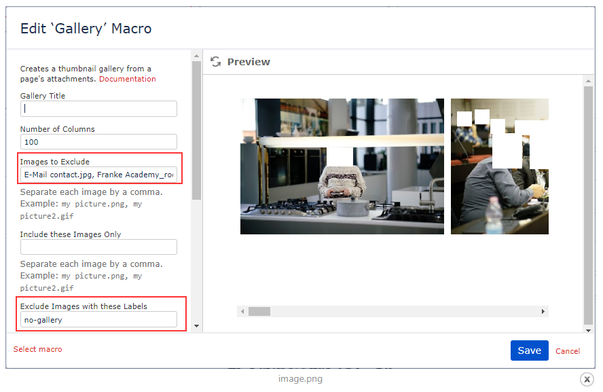
Task: Click the 'Gallery Title' label
Action: click(x=43, y=96)
